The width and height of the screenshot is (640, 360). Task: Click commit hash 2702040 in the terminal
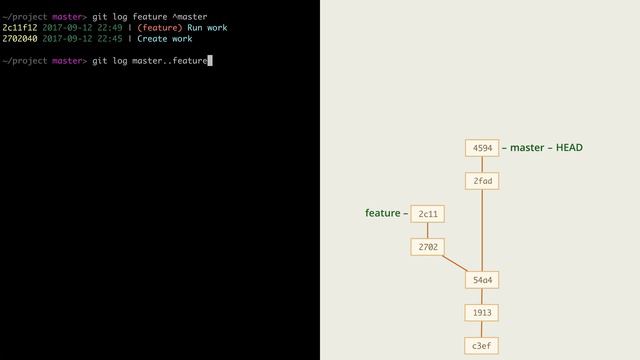pyautogui.click(x=20, y=39)
